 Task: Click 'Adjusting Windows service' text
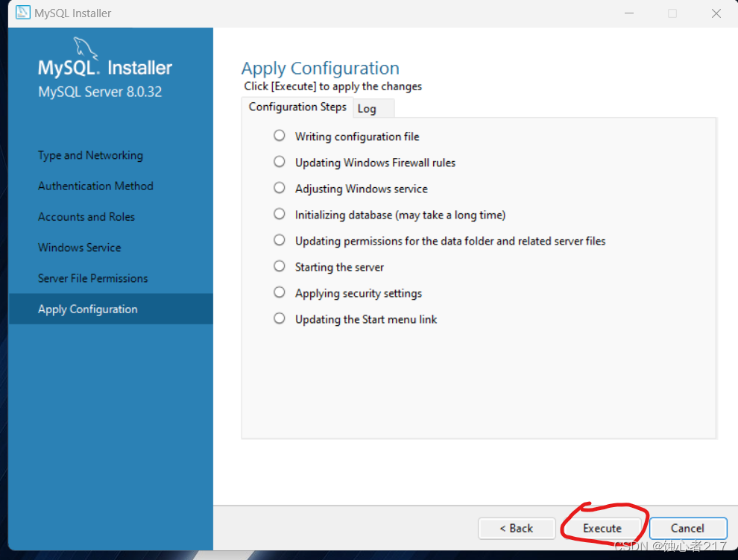361,189
